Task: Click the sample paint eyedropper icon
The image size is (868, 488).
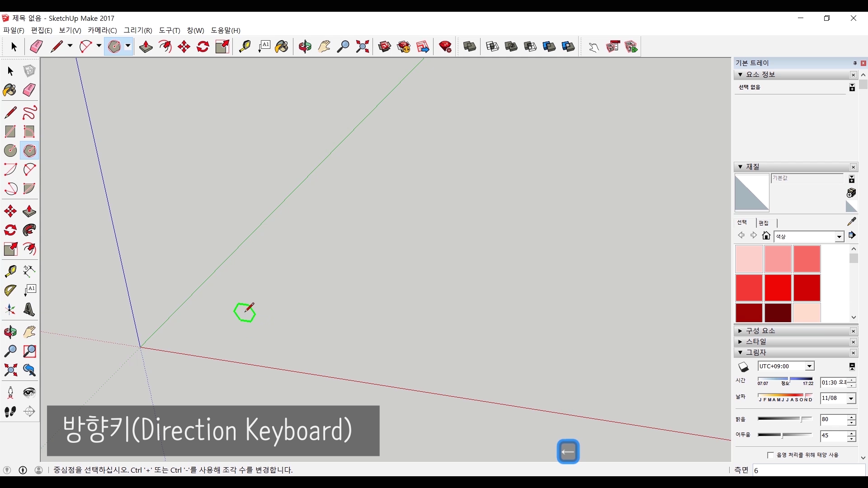Action: (851, 221)
